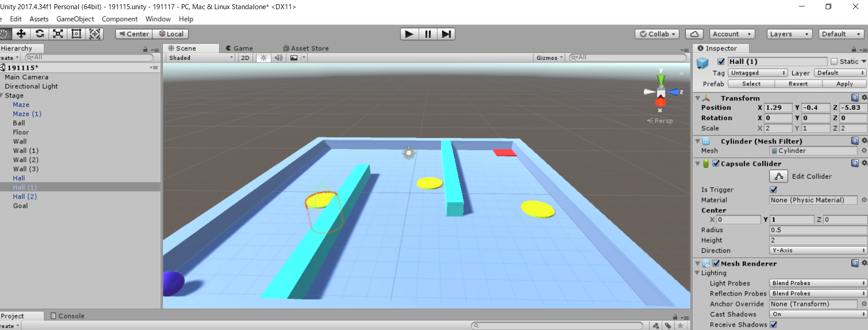This screenshot has width=868, height=330.
Task: Open the cloud services panel
Action: tap(694, 34)
